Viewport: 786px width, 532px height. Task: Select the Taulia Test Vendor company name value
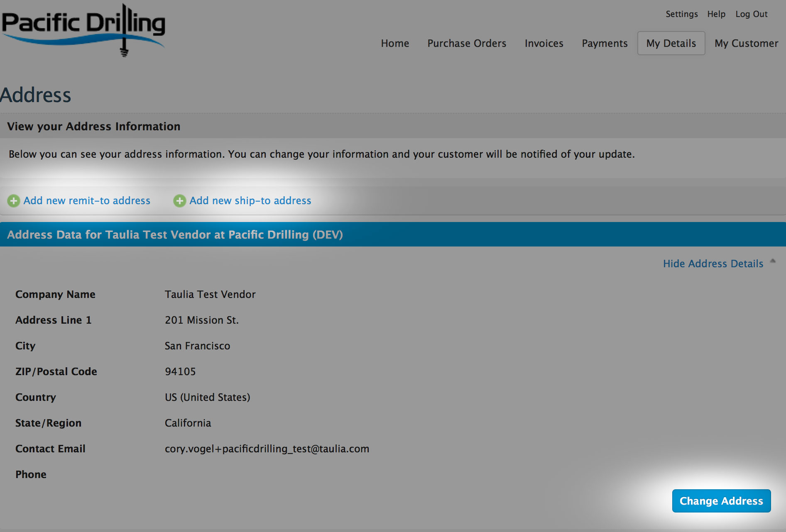(x=210, y=294)
